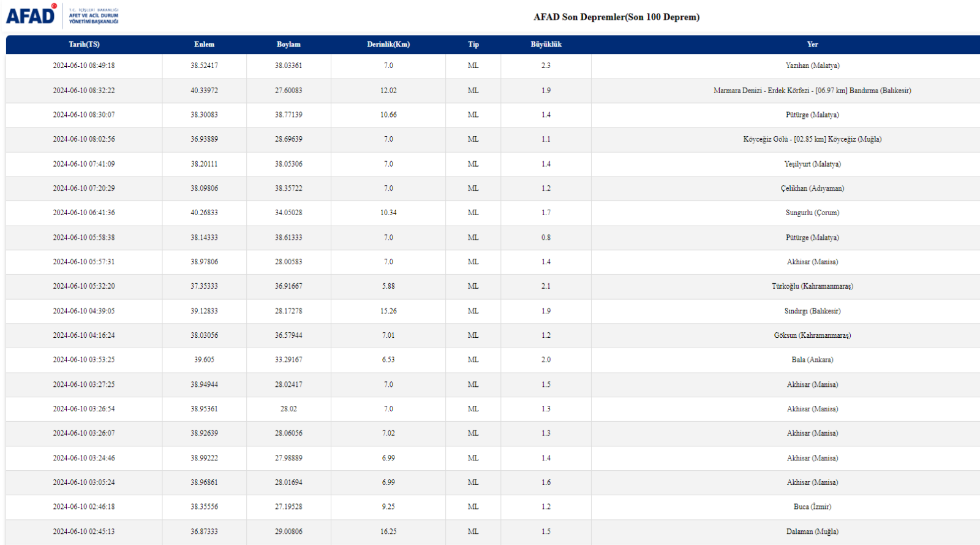Select date 2024-06-10 03:26:54
This screenshot has width=980, height=545.
coord(84,409)
